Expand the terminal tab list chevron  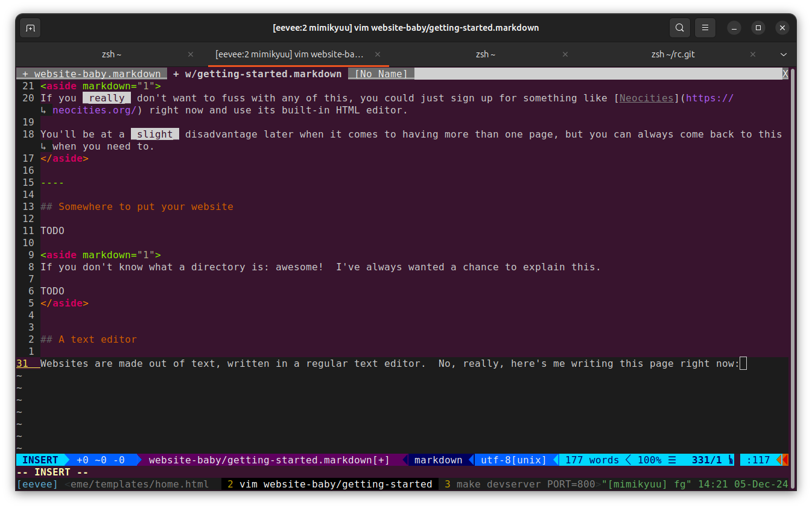click(x=784, y=54)
